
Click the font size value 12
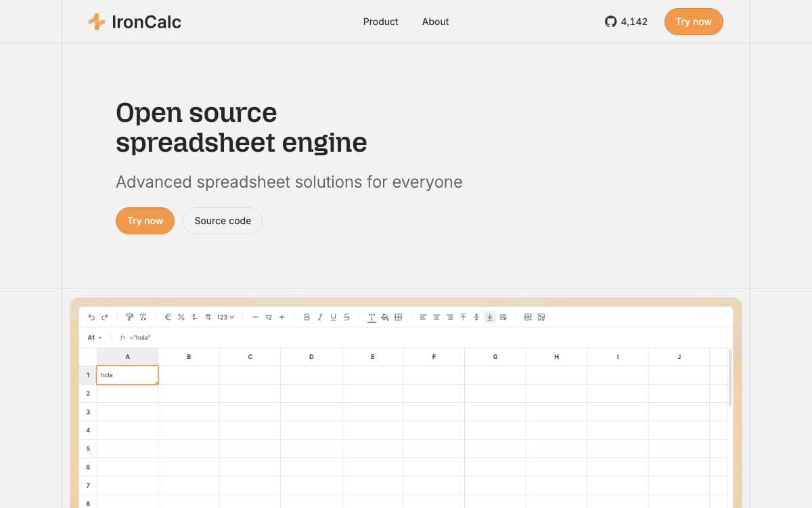point(269,317)
